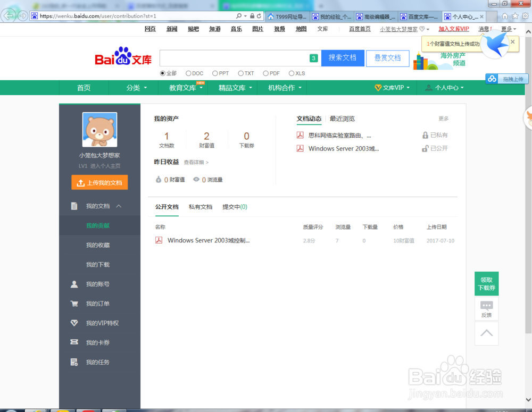Image resolution: width=532 pixels, height=412 pixels.
Task: Click the 我的文档 document icon
Action: (x=74, y=206)
